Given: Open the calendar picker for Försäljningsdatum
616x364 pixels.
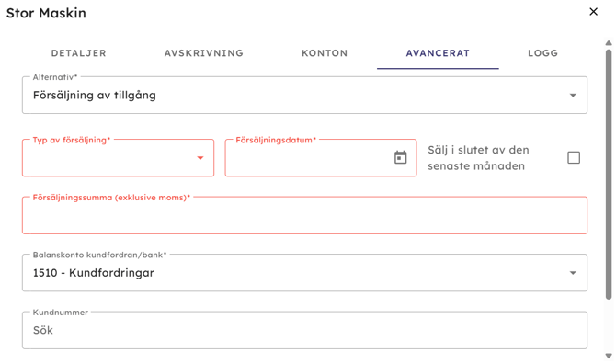Looking at the screenshot, I should point(400,157).
